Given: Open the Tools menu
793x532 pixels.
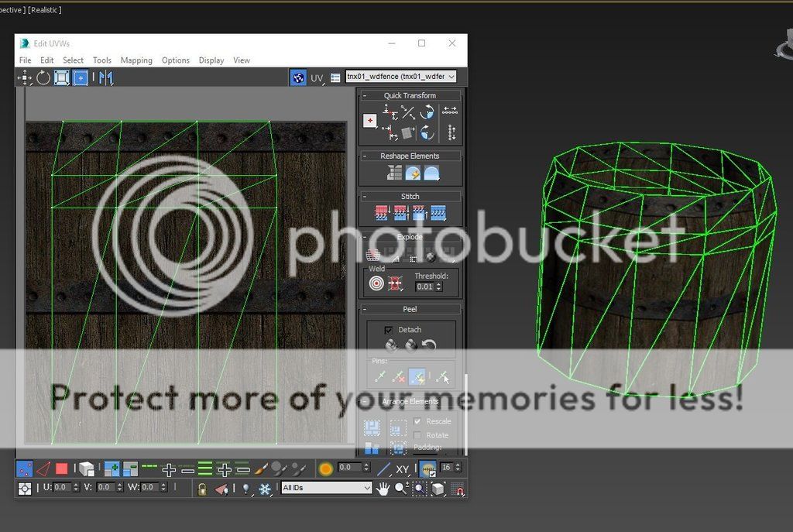Looking at the screenshot, I should point(102,60).
